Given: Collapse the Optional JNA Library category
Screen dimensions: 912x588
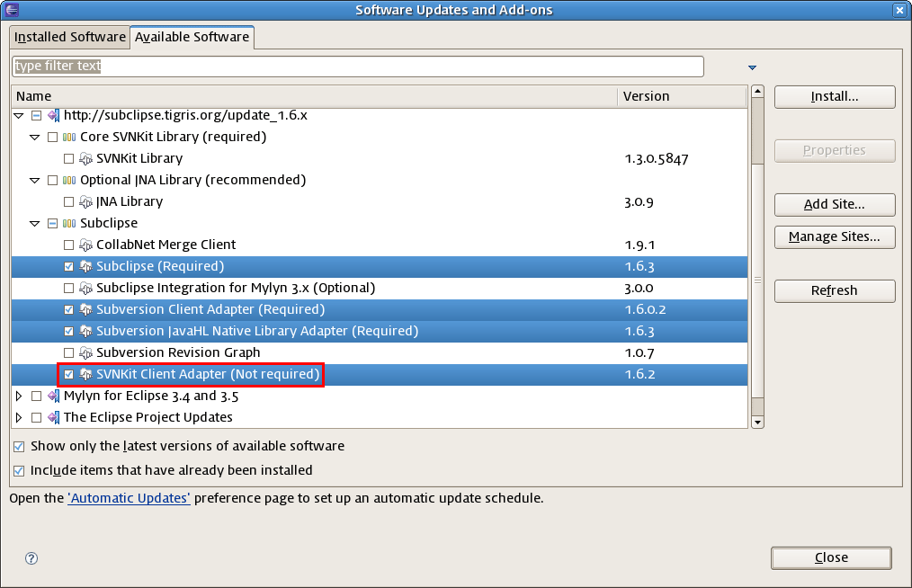Looking at the screenshot, I should pyautogui.click(x=35, y=181).
